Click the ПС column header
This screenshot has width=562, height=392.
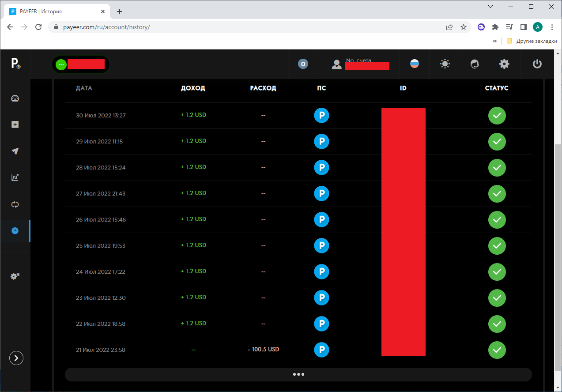(321, 88)
